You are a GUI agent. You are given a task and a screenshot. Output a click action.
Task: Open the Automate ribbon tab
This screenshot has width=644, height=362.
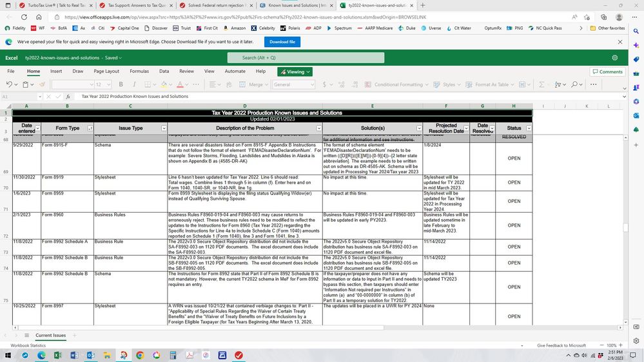point(235,71)
